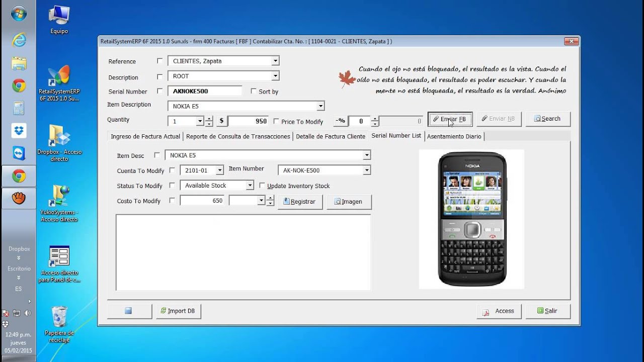Screen dimensions: 644x362
Task: Select Acceso directo para Panel de control shortcut
Action: tap(59, 264)
